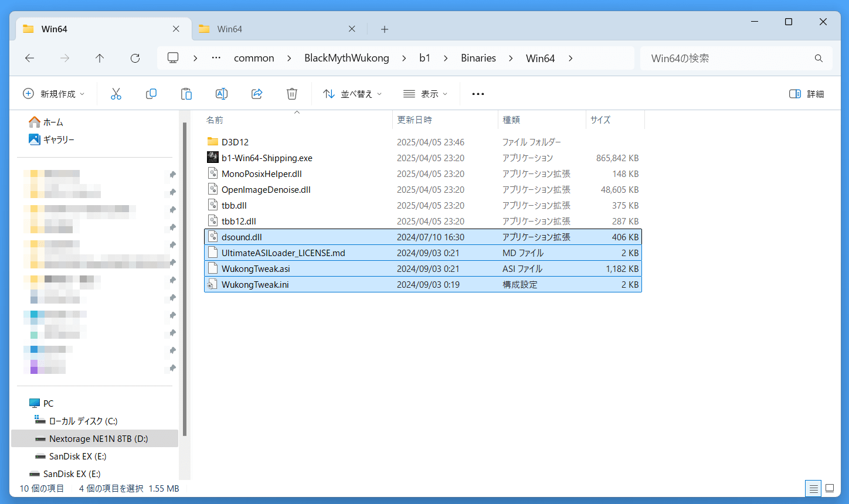Select WukongTweak.asi file

pos(423,268)
